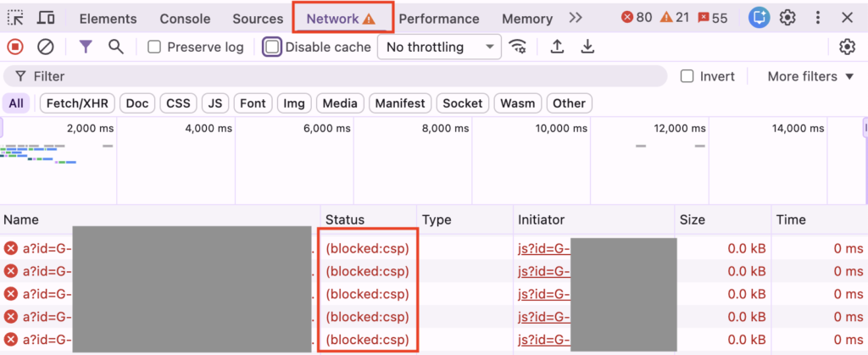The height and width of the screenshot is (355, 868).
Task: Enable the Preserve log checkbox
Action: 154,47
